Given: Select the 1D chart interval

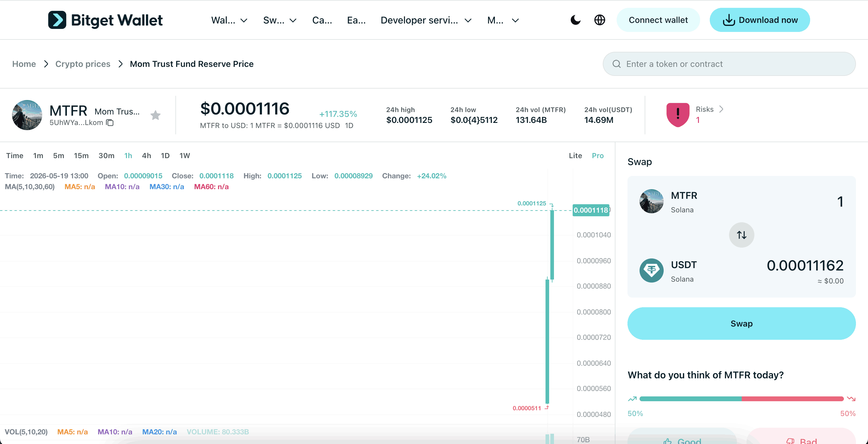Looking at the screenshot, I should tap(165, 156).
